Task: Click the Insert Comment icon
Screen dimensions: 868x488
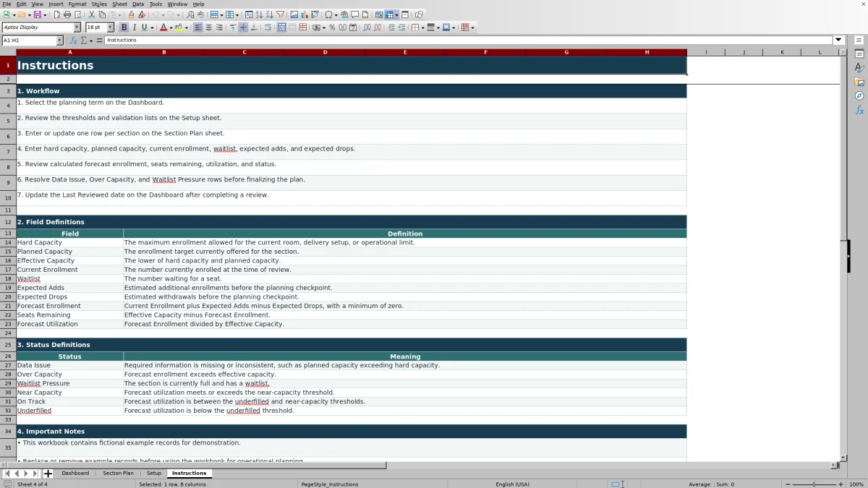Action: 354,14
